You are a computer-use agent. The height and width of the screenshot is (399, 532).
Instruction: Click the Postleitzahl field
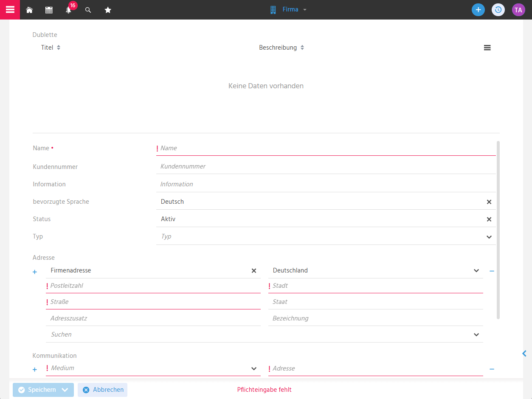pos(153,286)
